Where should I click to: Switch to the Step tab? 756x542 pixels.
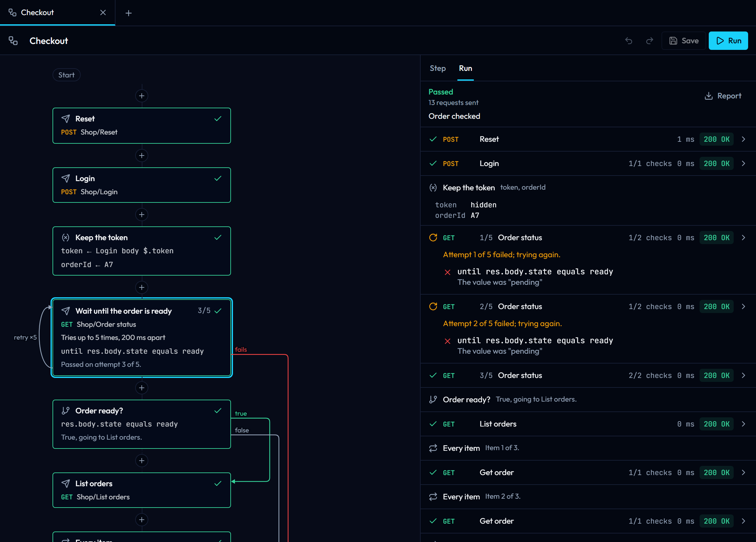(x=437, y=68)
